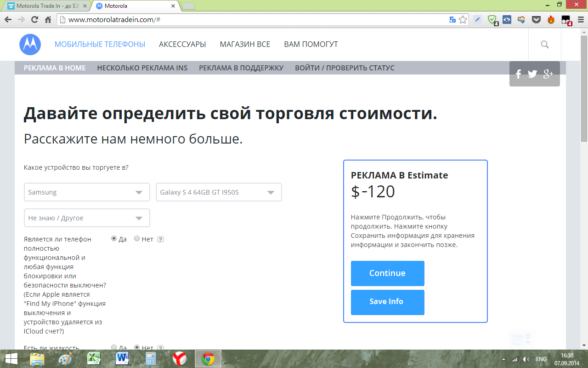
Task: Open the Facebook share icon
Action: click(x=519, y=74)
